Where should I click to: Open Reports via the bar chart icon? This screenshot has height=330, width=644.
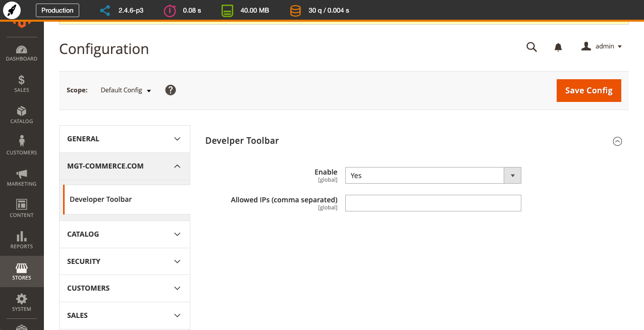(x=21, y=237)
